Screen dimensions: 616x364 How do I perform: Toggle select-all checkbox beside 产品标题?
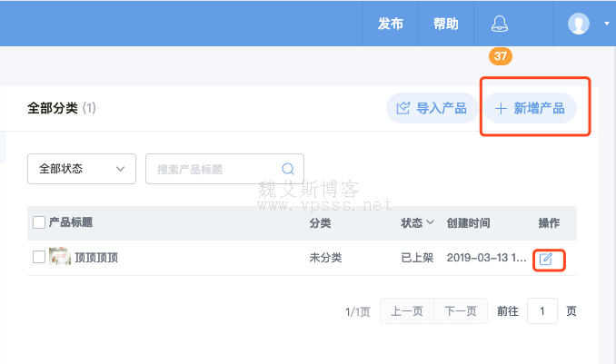[39, 222]
